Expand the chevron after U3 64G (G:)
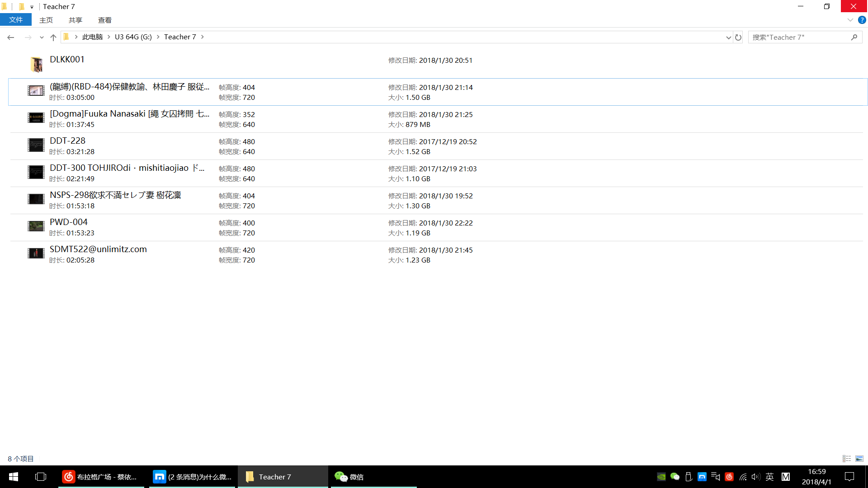868x488 pixels. click(158, 37)
